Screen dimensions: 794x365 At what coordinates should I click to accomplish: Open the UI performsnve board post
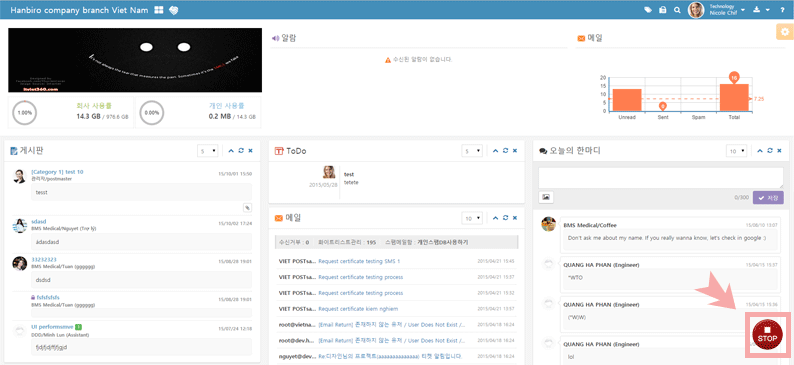tap(53, 327)
